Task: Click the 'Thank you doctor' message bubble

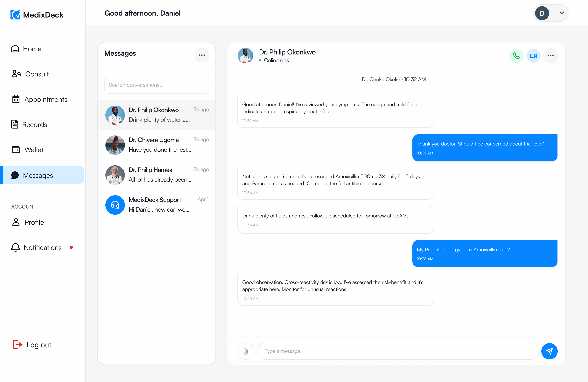Action: click(485, 148)
